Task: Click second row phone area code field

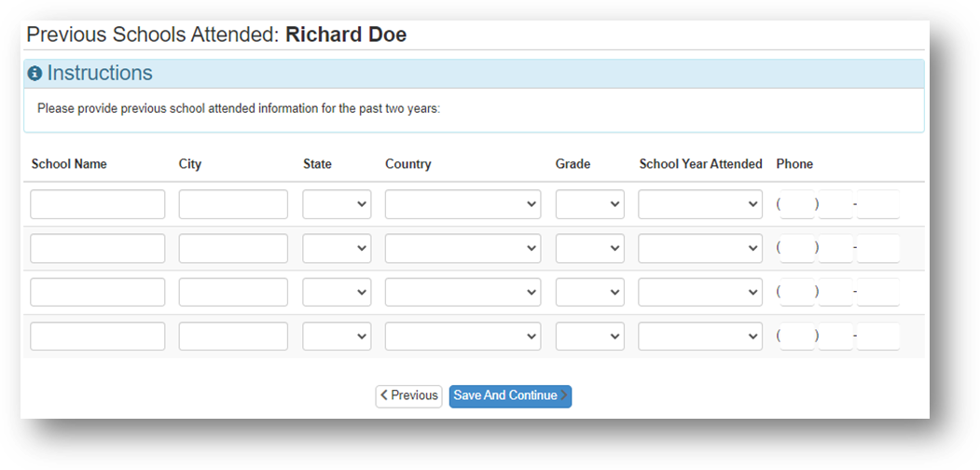Action: pos(797,248)
